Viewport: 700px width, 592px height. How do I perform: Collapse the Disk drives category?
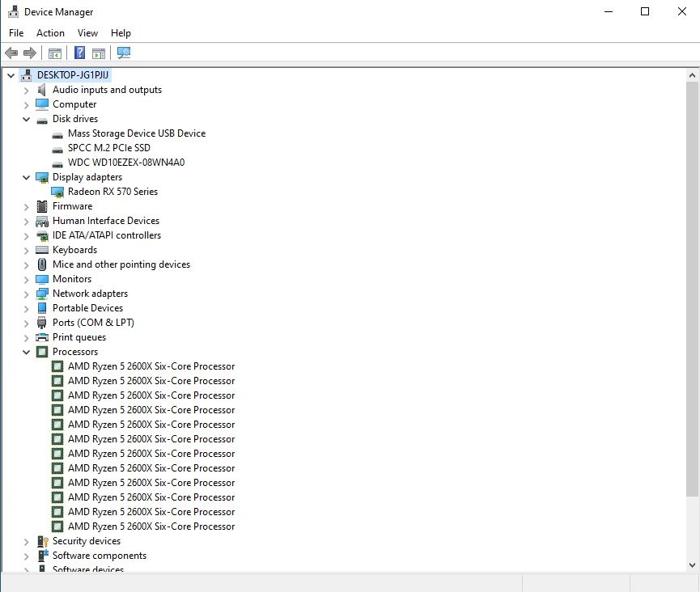(27, 119)
